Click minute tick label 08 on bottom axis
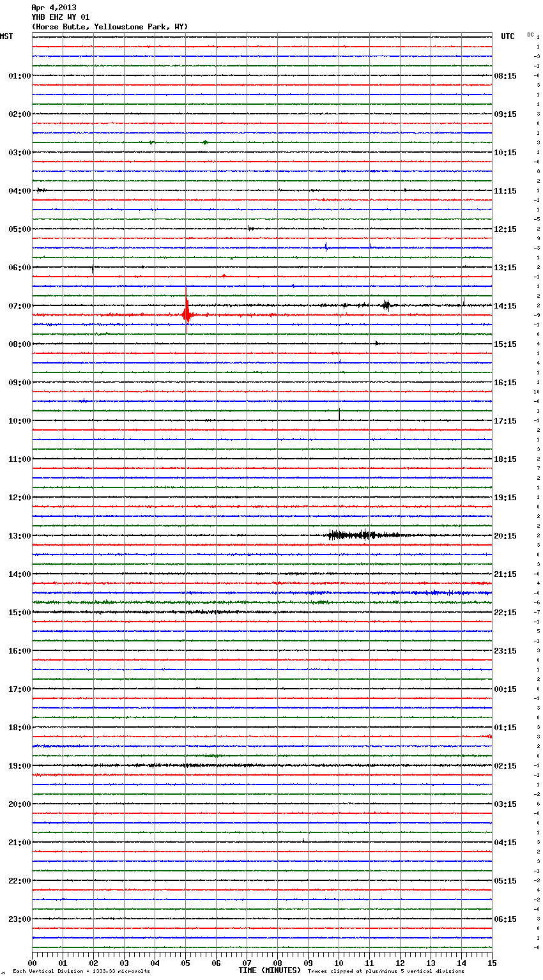543x980 pixels. pyautogui.click(x=277, y=963)
